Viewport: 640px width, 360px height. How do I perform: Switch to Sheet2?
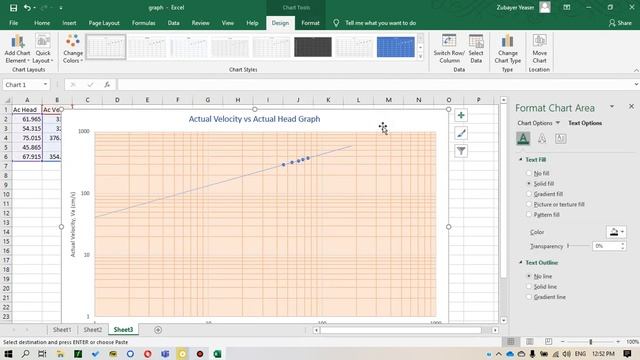[x=93, y=330]
